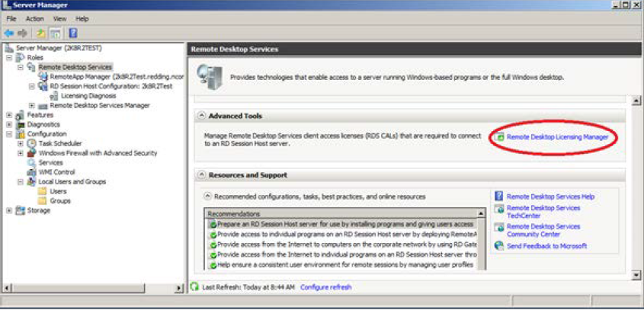
Task: Select the recommendation about deploying RemoteApp programs
Action: [342, 235]
